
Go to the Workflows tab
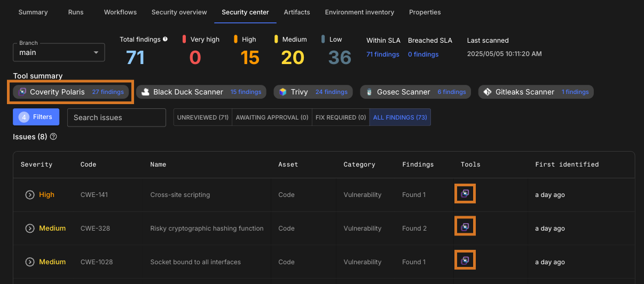120,12
